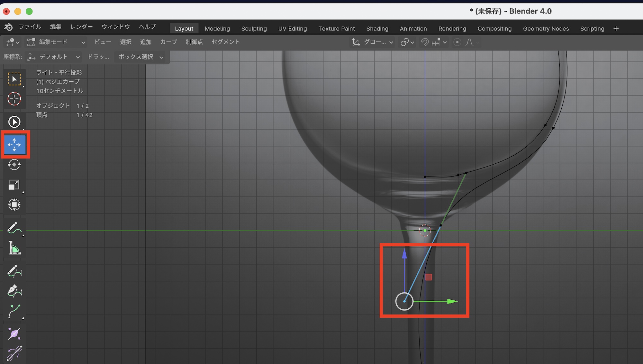Enable proportional editing toggle

point(457,42)
